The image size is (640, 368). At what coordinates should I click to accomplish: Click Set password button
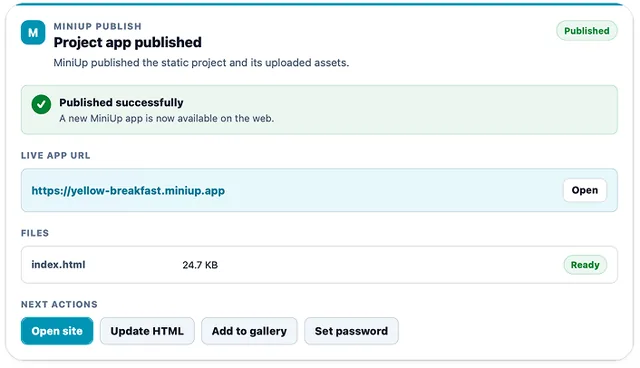point(351,331)
